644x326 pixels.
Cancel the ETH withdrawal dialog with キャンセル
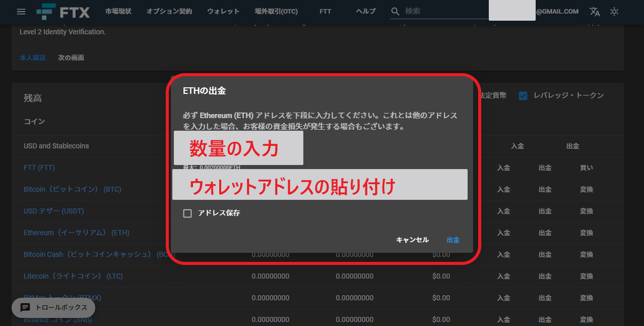pos(412,240)
